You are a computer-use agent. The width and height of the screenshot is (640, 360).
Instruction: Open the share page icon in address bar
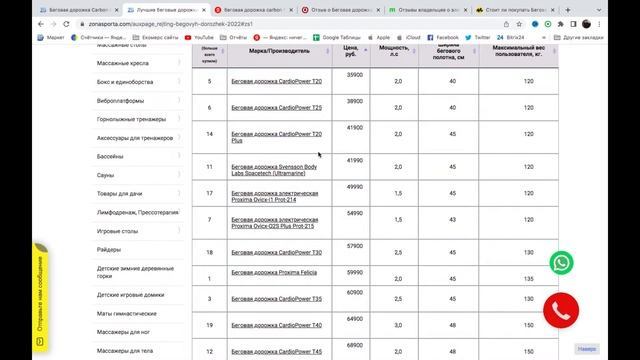[x=506, y=24]
